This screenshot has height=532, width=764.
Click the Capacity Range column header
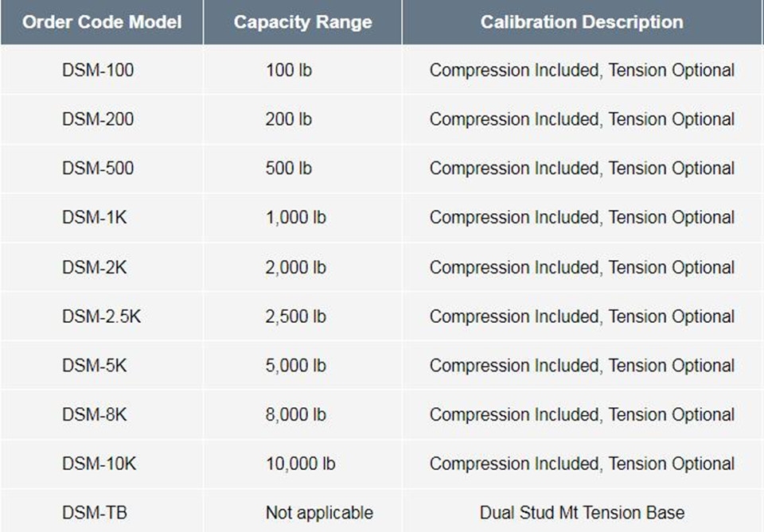(x=302, y=22)
